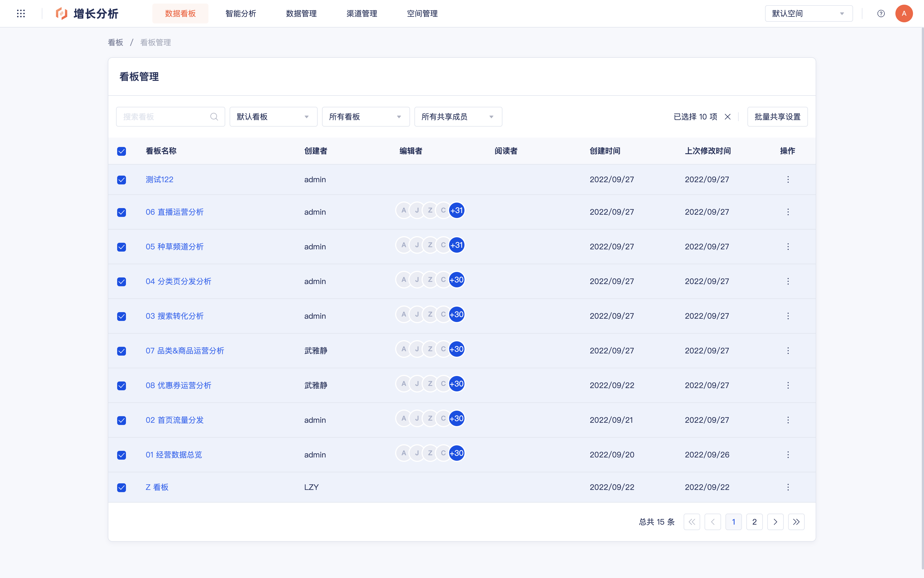
Task: Open the 测试122 dashboard link
Action: pos(159,179)
